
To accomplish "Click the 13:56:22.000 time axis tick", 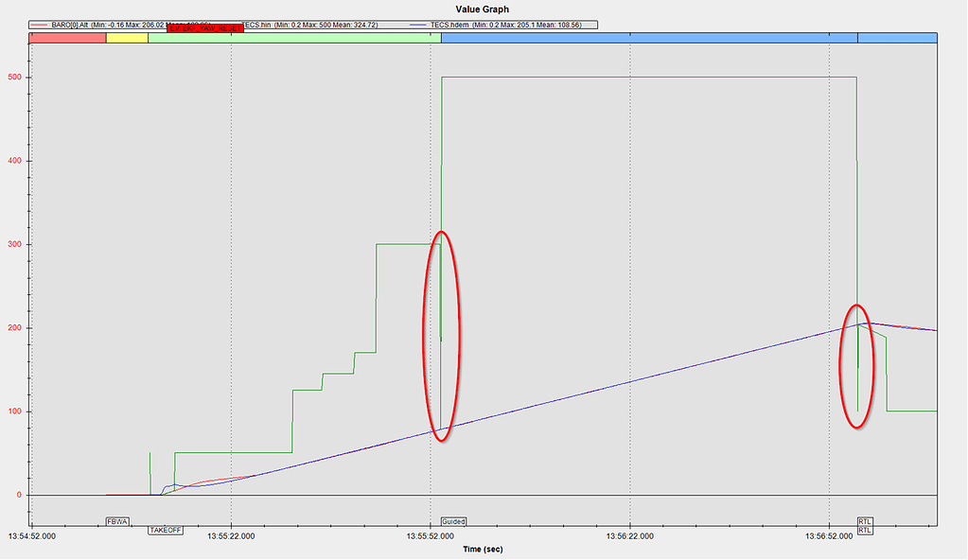I will coord(630,536).
